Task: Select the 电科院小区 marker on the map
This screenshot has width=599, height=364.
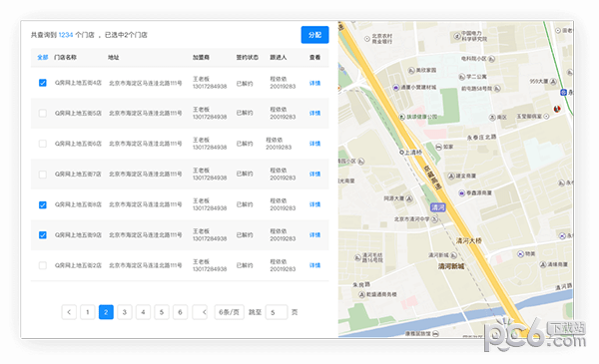Action: [491, 59]
